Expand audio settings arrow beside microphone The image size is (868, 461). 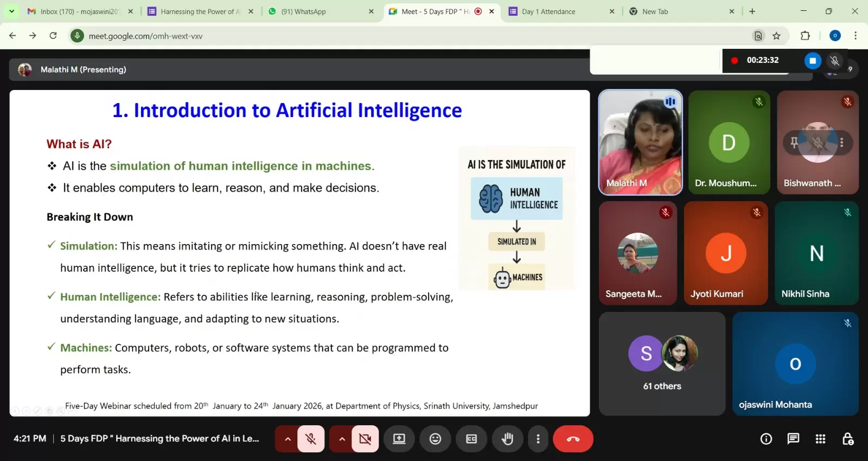288,439
